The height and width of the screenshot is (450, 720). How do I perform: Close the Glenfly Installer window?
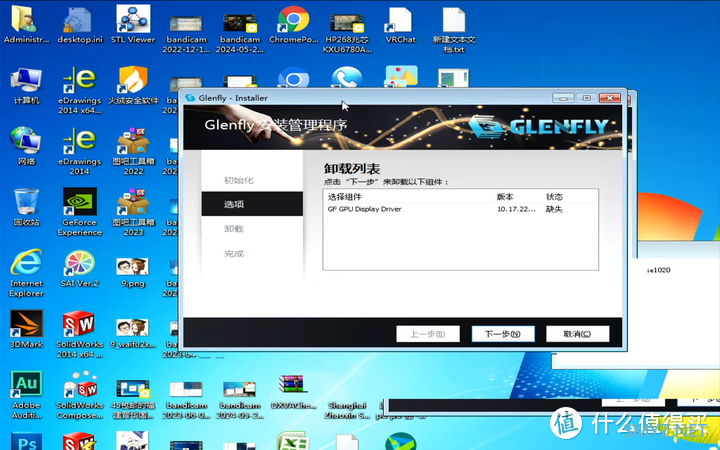coord(610,98)
